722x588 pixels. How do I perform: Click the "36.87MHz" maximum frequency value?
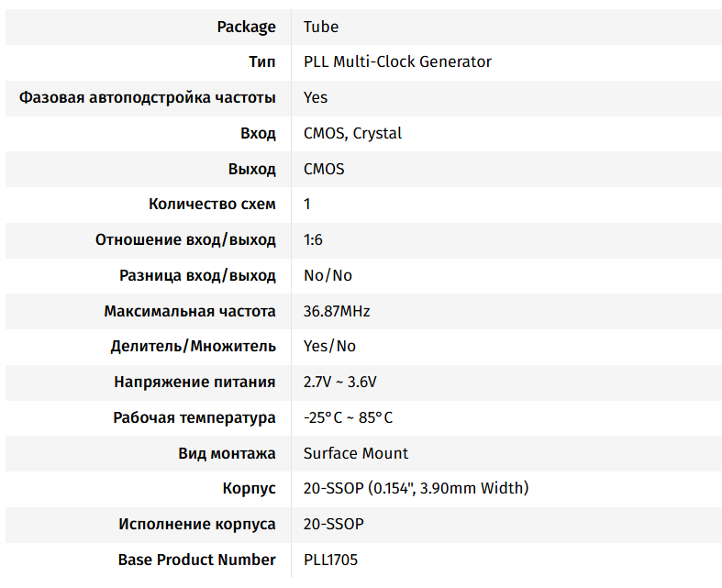(x=337, y=311)
